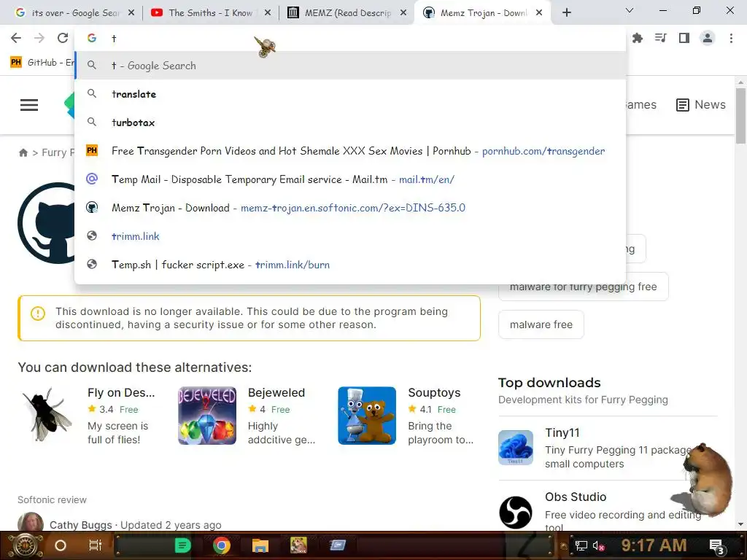
Task: Choose the trimm.link suggestion
Action: click(350, 236)
